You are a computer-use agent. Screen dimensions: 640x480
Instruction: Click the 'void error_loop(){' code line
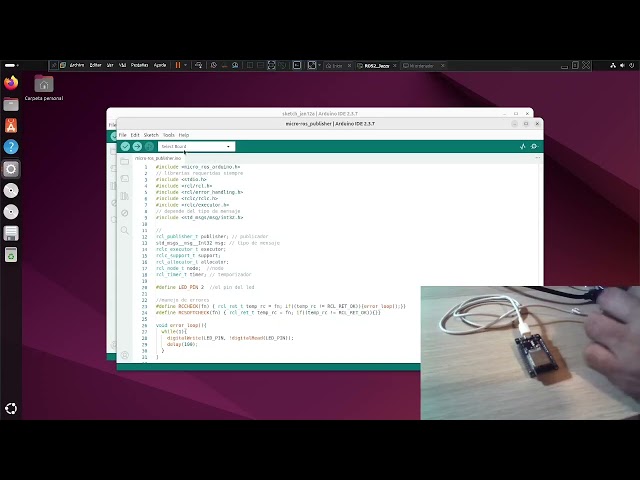(x=181, y=325)
